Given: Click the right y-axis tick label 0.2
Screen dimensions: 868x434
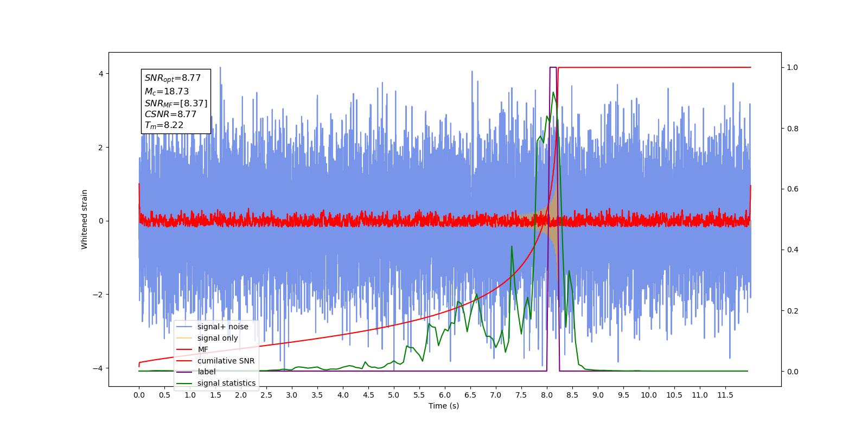Looking at the screenshot, I should point(793,311).
